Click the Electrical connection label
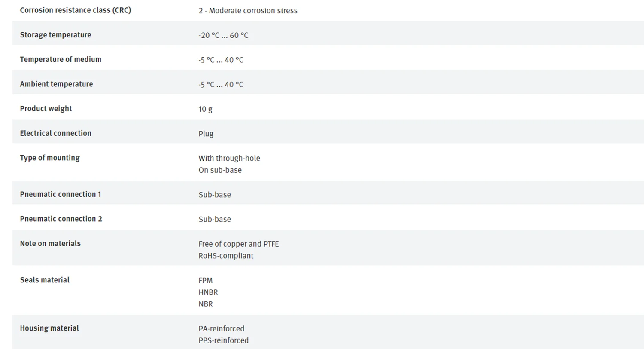Image resolution: width=644 pixels, height=349 pixels. tap(55, 133)
